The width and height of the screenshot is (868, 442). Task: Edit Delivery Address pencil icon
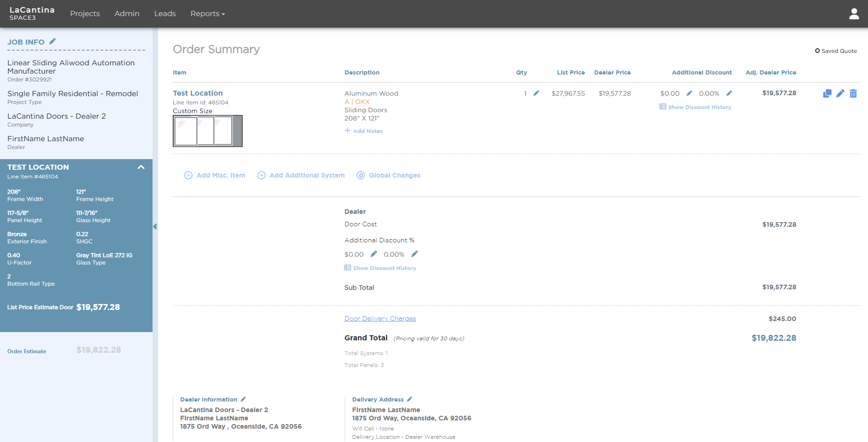409,399
